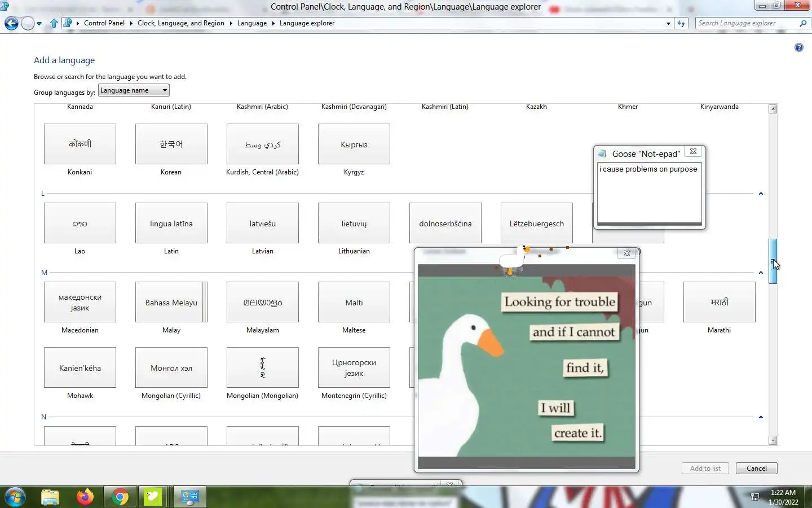Click the scrollbar down arrow
Image resolution: width=812 pixels, height=508 pixels.
tap(773, 440)
